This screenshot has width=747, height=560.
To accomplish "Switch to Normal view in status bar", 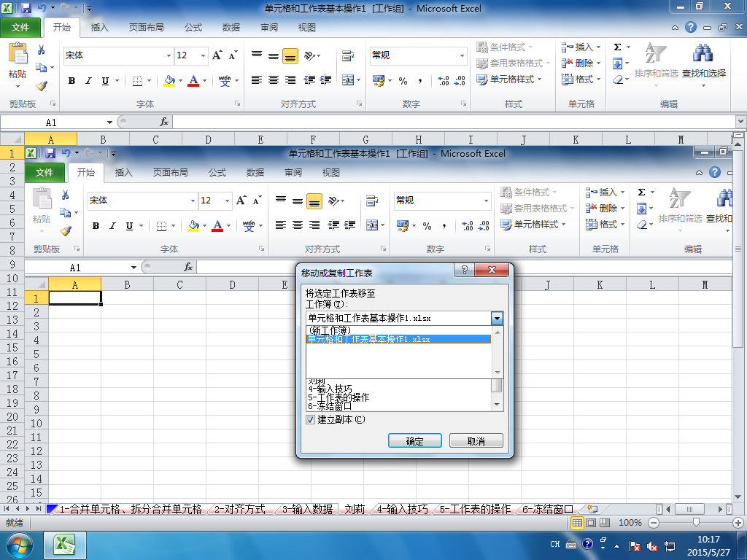I will [x=577, y=523].
